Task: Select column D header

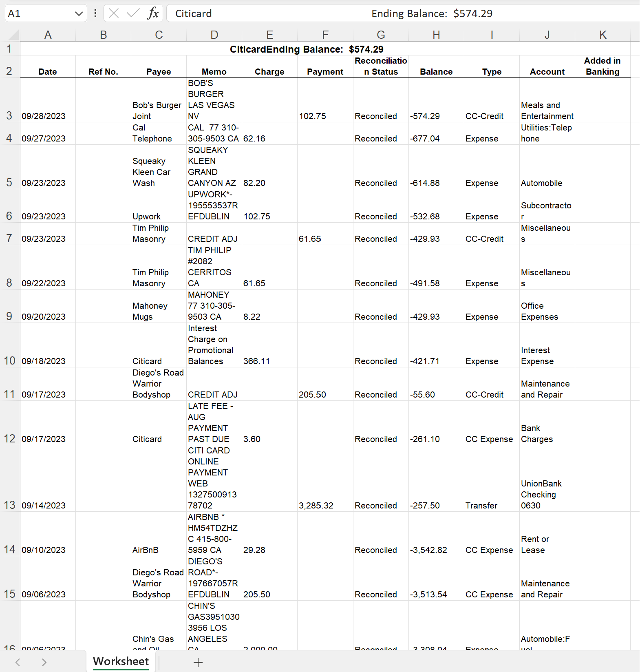Action: coord(214,35)
